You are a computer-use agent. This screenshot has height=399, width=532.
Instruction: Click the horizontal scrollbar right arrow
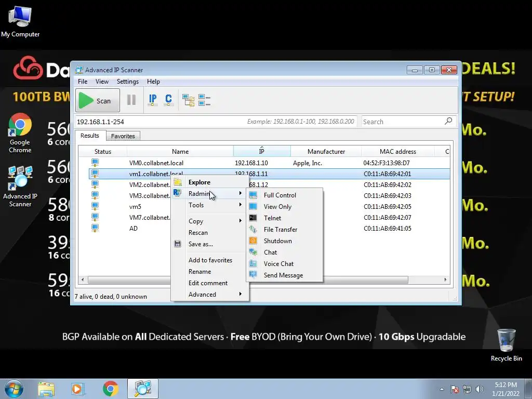coord(445,280)
